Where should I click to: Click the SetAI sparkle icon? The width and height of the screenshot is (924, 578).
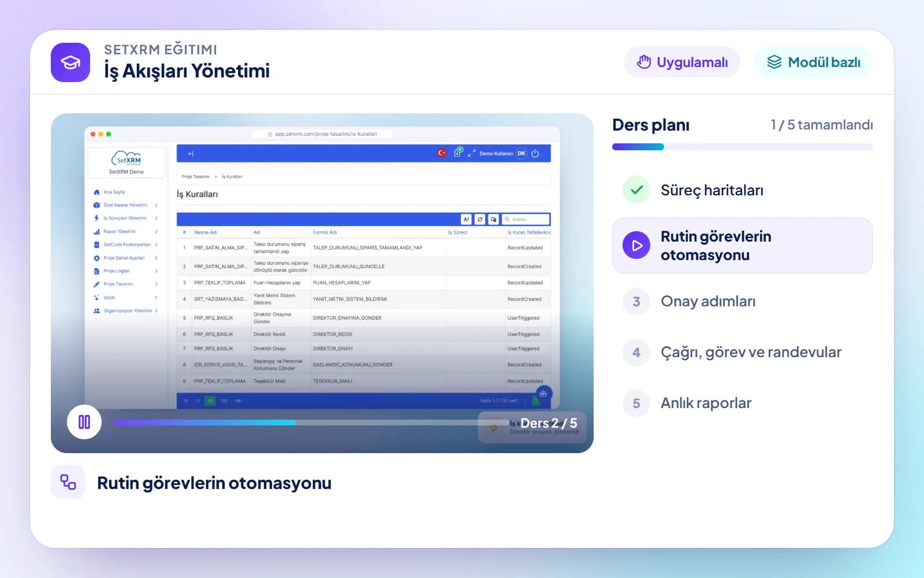click(x=96, y=298)
